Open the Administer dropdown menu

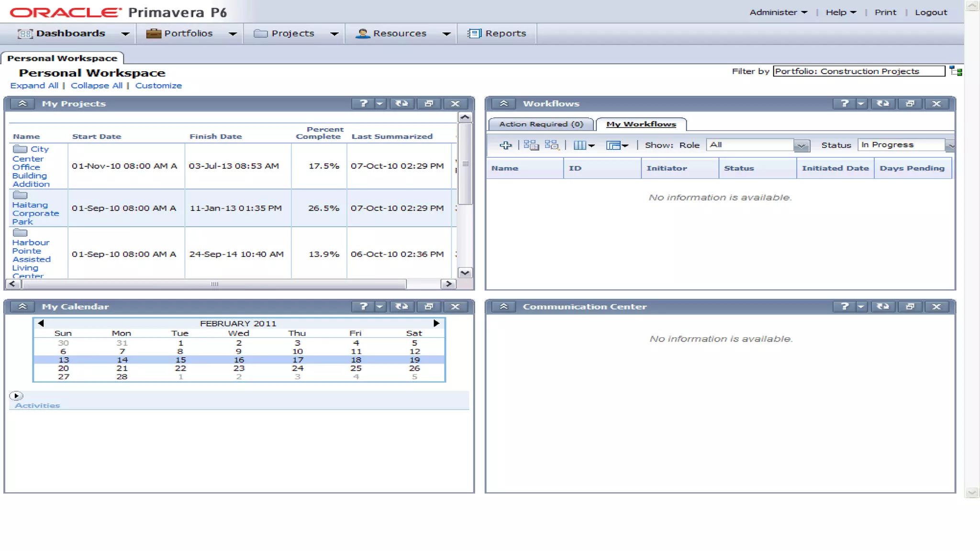(778, 12)
